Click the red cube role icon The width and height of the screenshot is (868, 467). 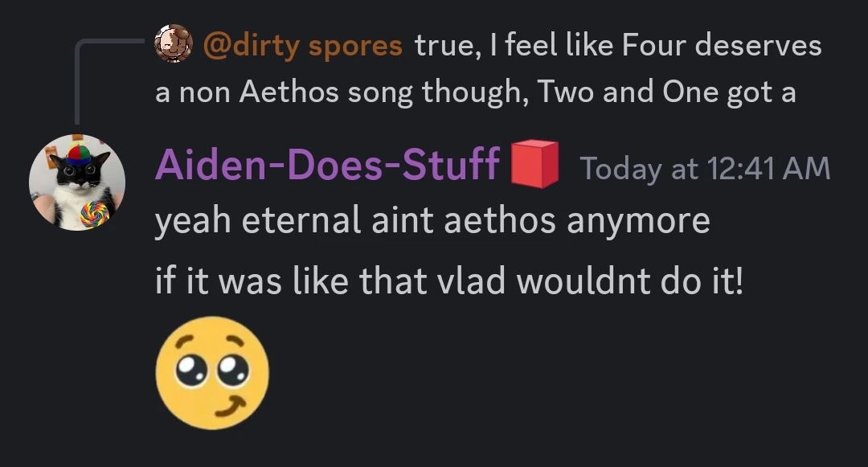tap(534, 165)
